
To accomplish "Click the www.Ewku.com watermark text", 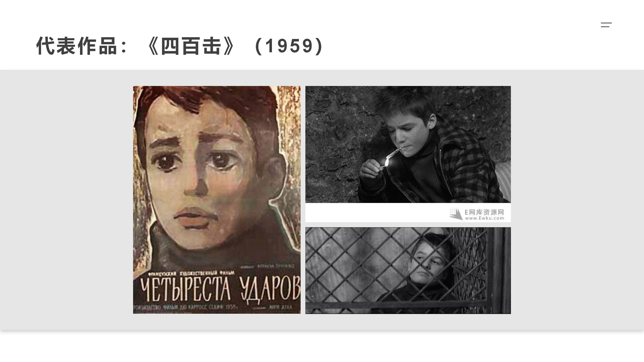I will tap(485, 218).
